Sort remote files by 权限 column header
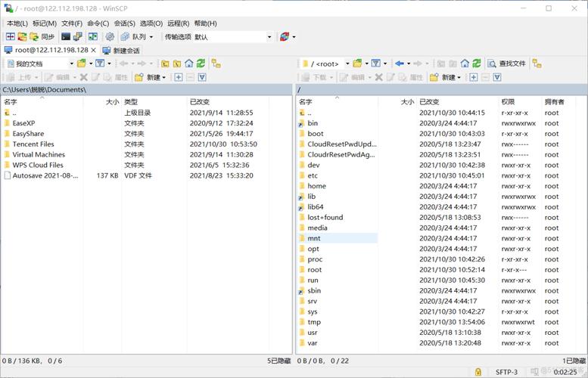 point(521,102)
